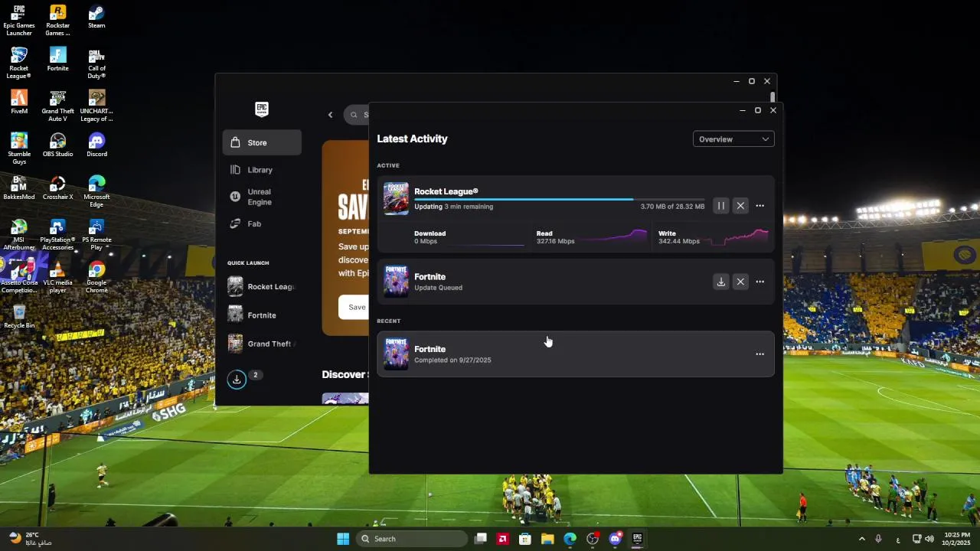Cancel the queued Fortnite update
This screenshot has height=551, width=980.
740,282
